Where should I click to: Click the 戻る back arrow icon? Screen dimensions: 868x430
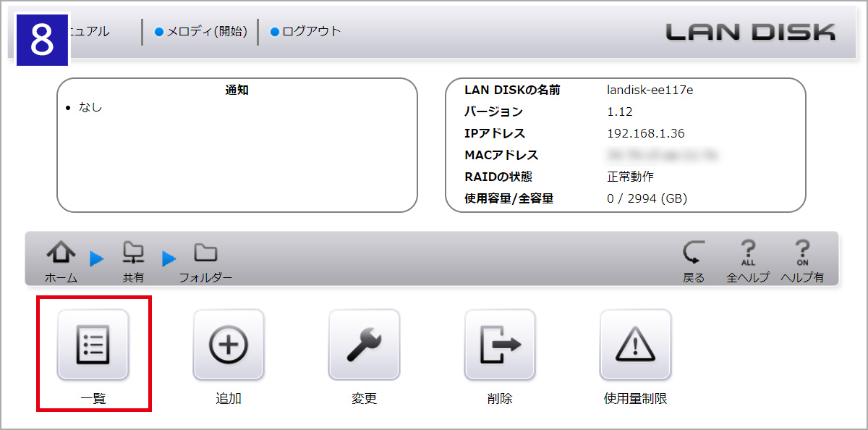coord(694,253)
